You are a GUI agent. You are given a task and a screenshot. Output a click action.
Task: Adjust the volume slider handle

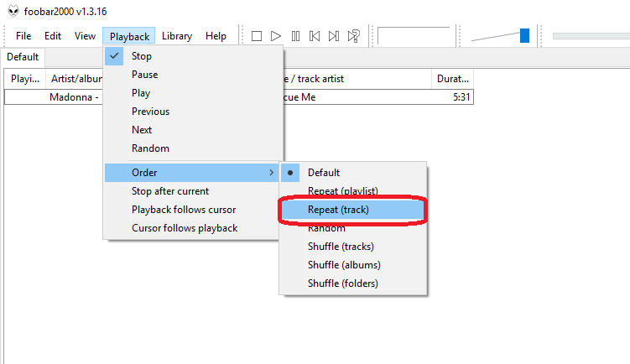524,35
